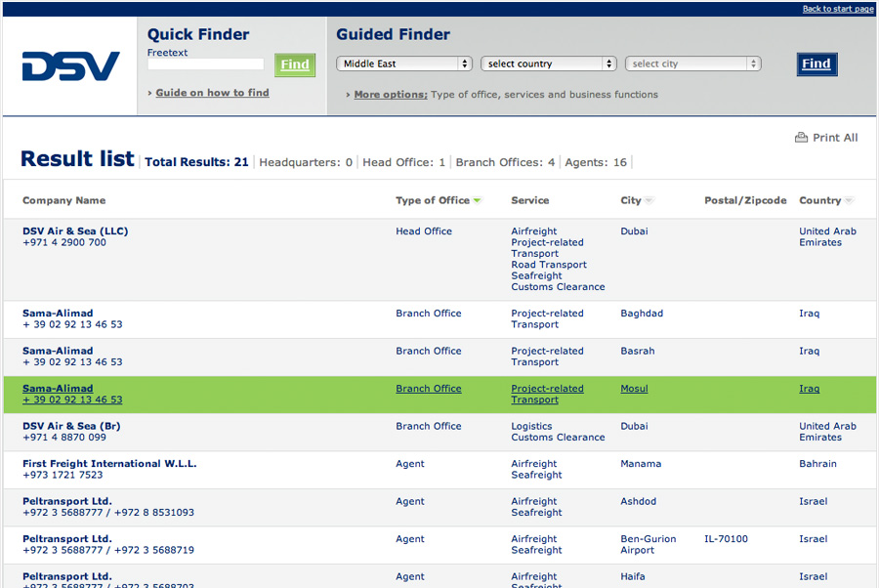Click the City column sort arrow
This screenshot has width=879, height=588.
649,200
